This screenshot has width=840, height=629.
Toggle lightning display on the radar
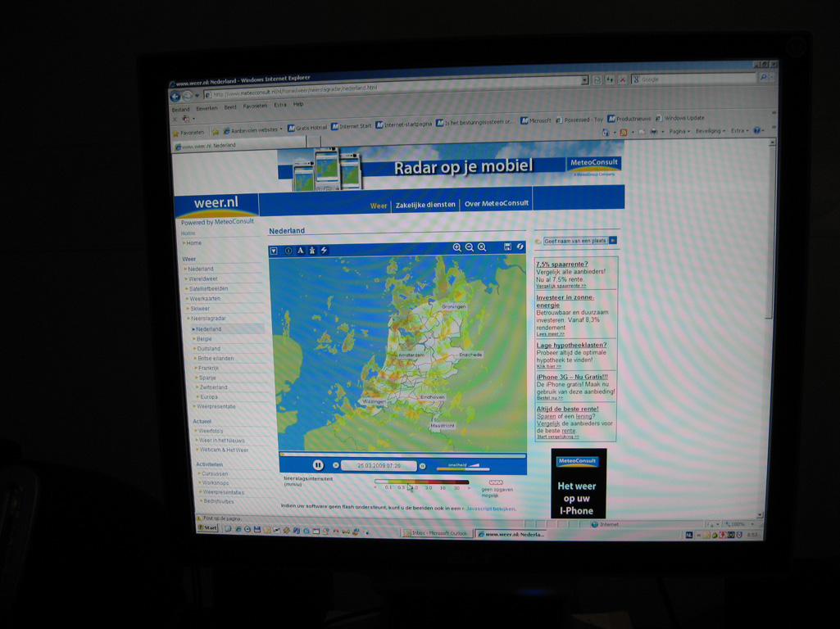pyautogui.click(x=324, y=250)
